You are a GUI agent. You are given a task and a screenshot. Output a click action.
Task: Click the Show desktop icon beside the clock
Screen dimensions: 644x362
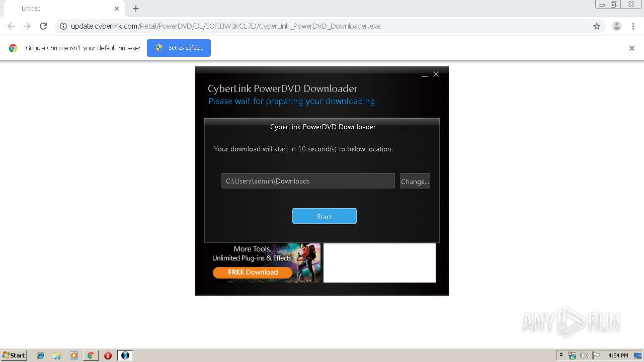tap(638, 355)
